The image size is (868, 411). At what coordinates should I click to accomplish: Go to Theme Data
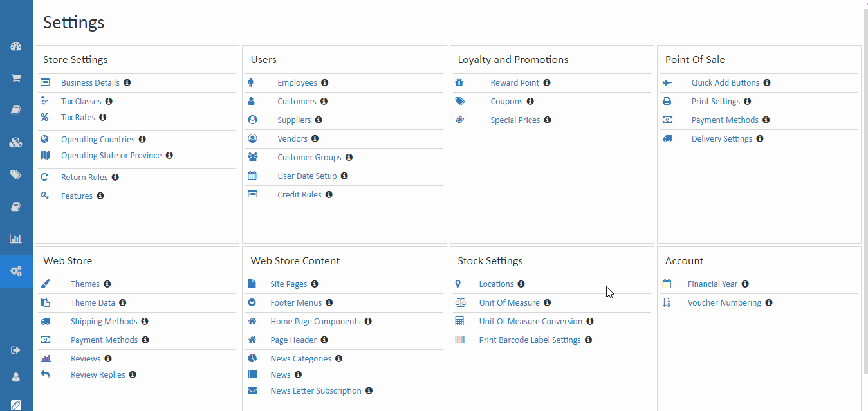click(x=93, y=303)
